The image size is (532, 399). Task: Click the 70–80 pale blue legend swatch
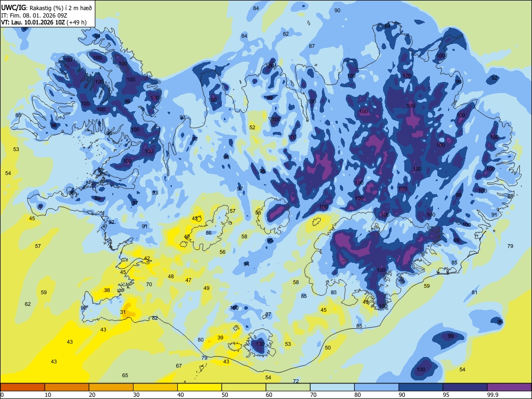click(x=332, y=387)
